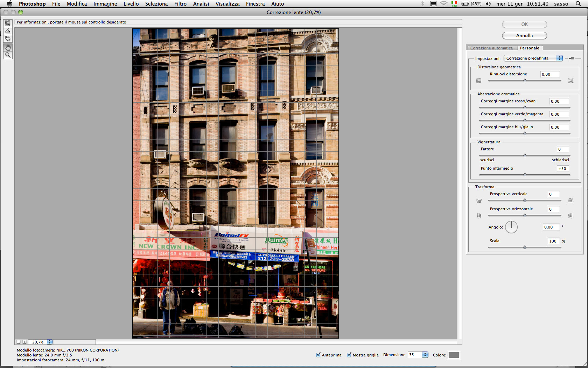Click the Prospettiva verticale slider
This screenshot has width=588, height=368.
coord(525,200)
